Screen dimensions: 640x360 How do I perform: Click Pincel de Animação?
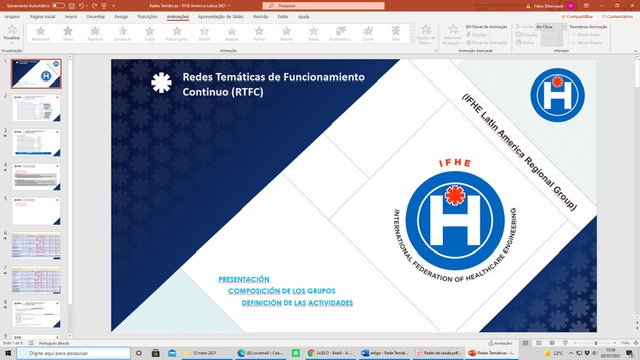tap(487, 42)
